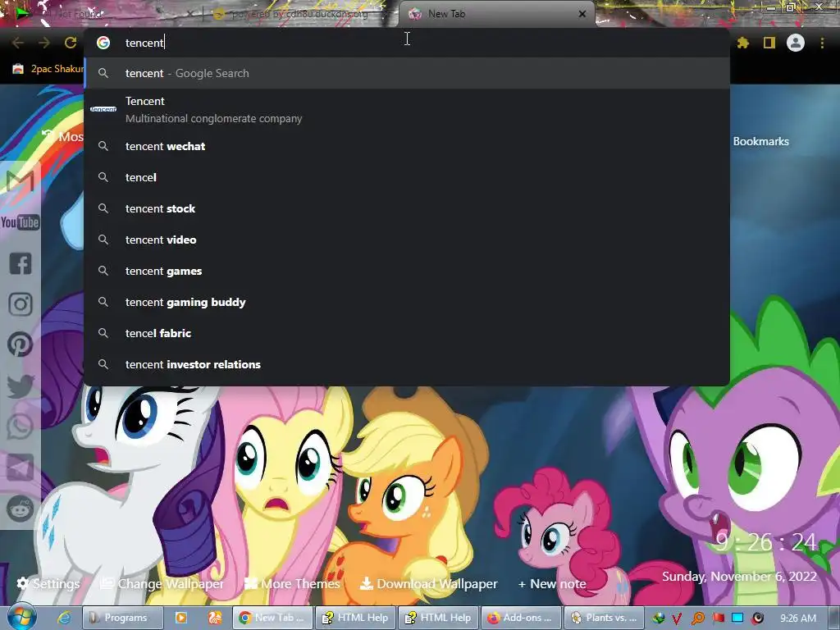Open the UC Browser taskbar icon
Viewport: 840px width, 630px height.
pos(215,618)
